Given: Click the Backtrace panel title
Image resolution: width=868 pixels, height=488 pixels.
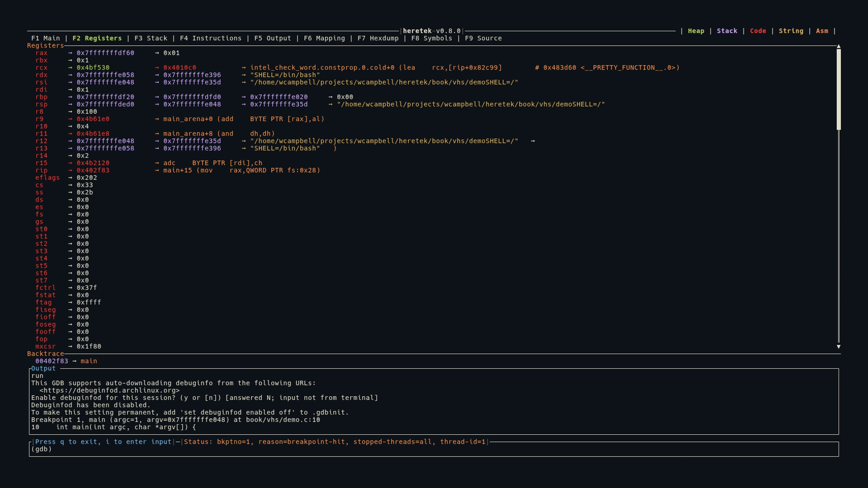Looking at the screenshot, I should (x=46, y=354).
